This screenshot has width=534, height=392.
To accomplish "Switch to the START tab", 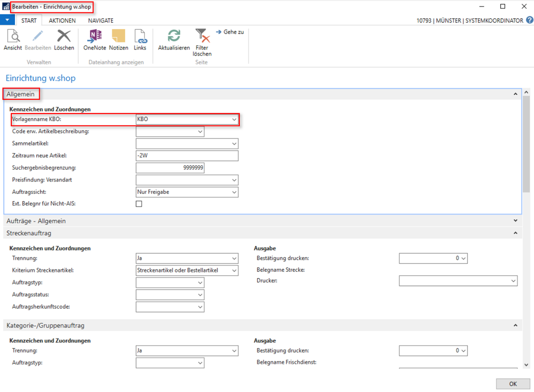I will (29, 20).
